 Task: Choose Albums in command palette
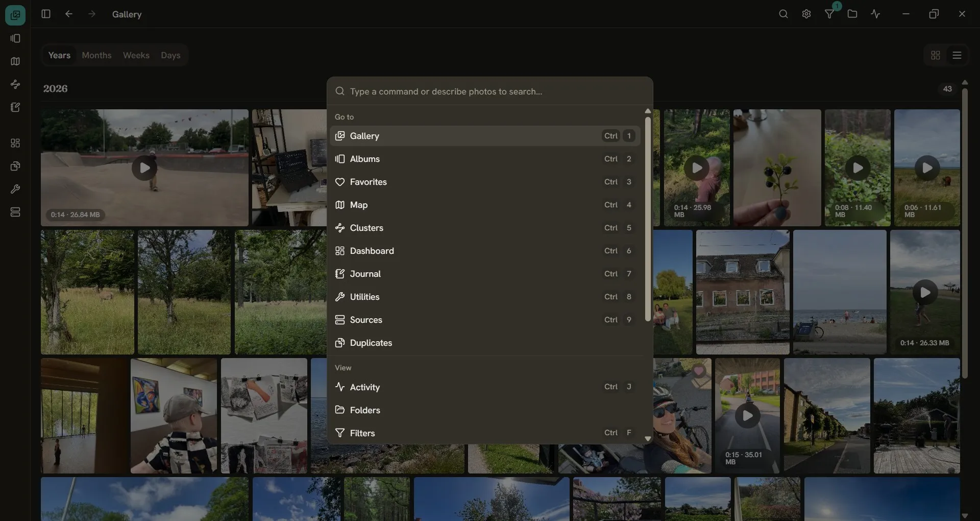click(485, 159)
